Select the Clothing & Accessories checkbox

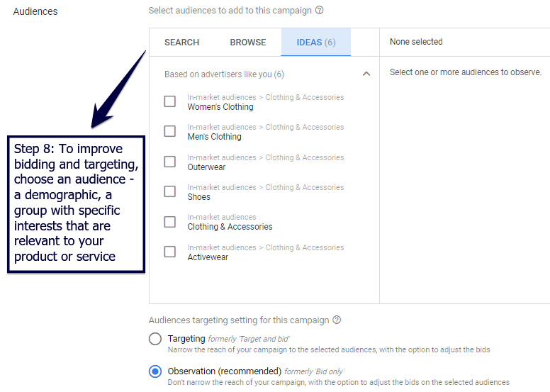tap(170, 222)
